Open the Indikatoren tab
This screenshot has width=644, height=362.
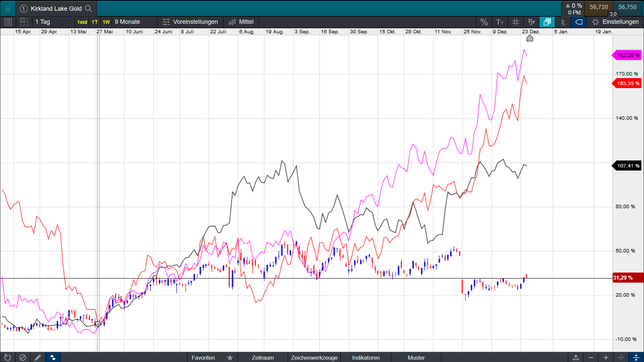click(x=366, y=358)
